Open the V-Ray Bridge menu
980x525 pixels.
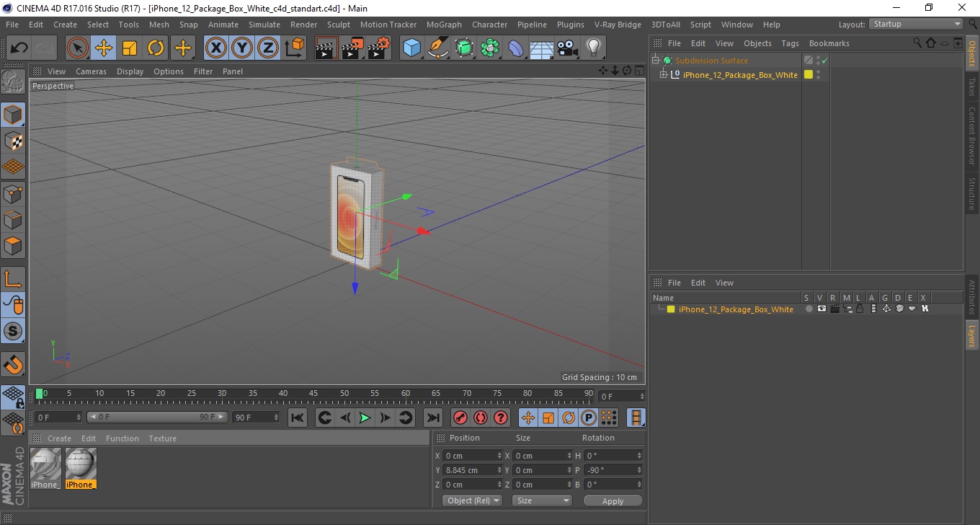[x=618, y=25]
